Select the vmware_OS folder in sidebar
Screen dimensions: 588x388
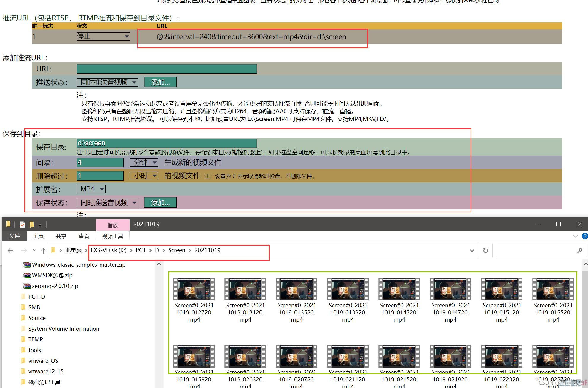pos(43,361)
